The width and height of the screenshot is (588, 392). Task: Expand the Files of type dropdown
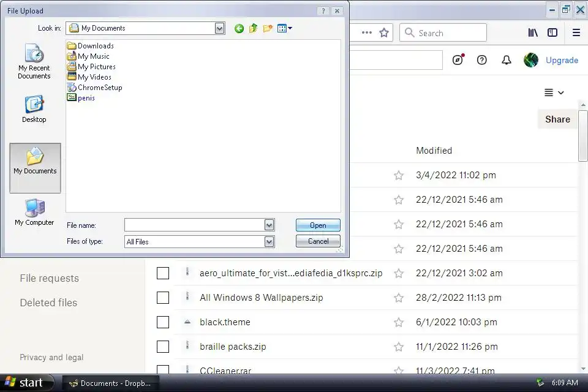coord(269,241)
